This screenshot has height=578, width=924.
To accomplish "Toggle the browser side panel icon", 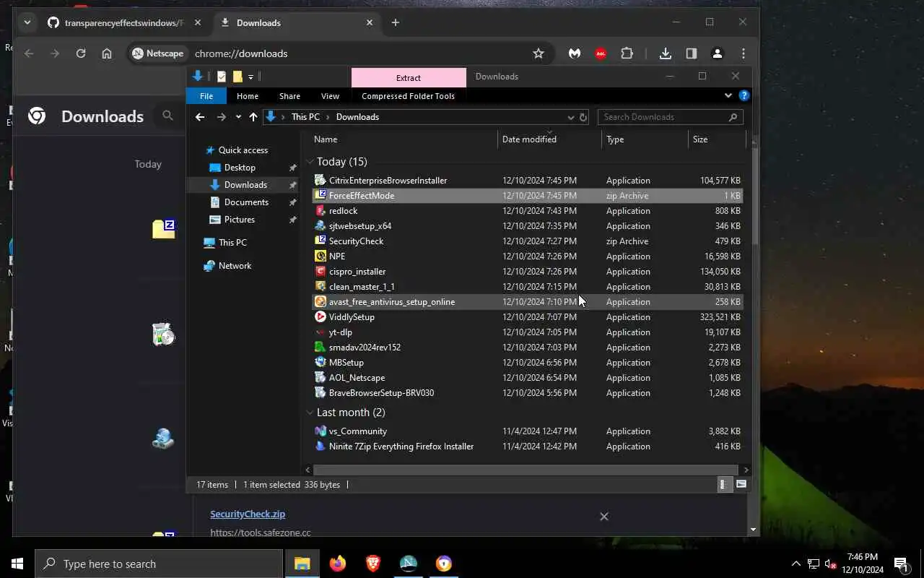I will tap(692, 53).
